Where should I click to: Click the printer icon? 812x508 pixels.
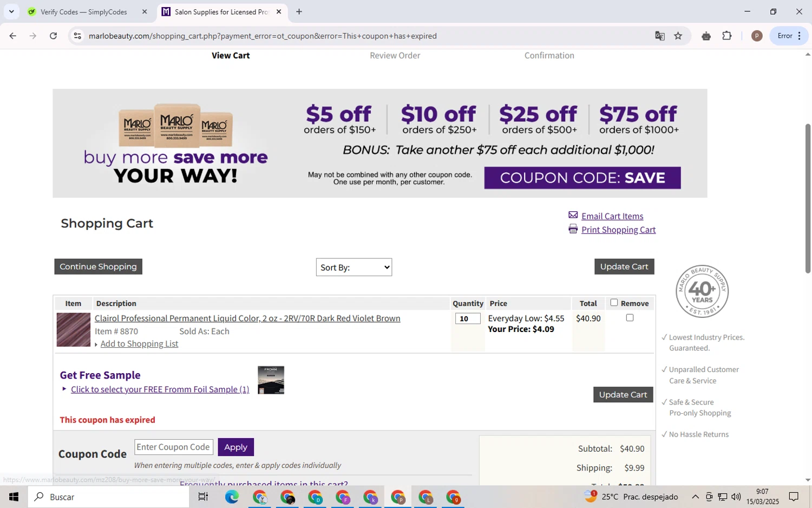(573, 229)
